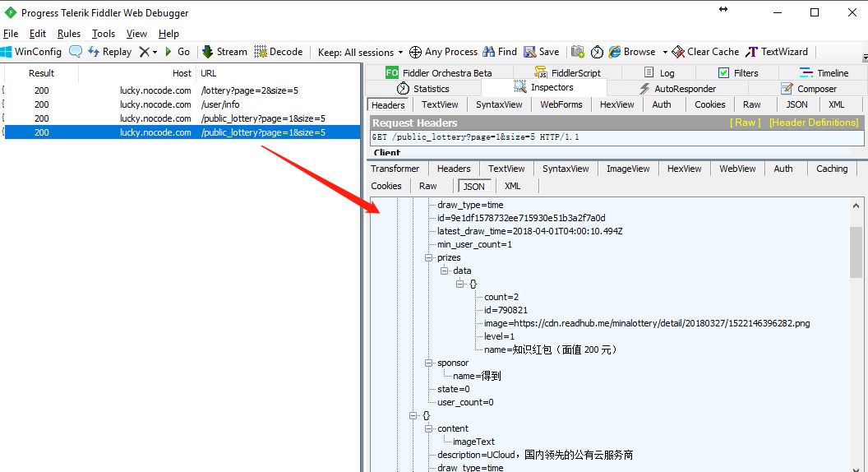The width and height of the screenshot is (868, 472).
Task: Click the toolbar overflow arrow
Action: [865, 58]
